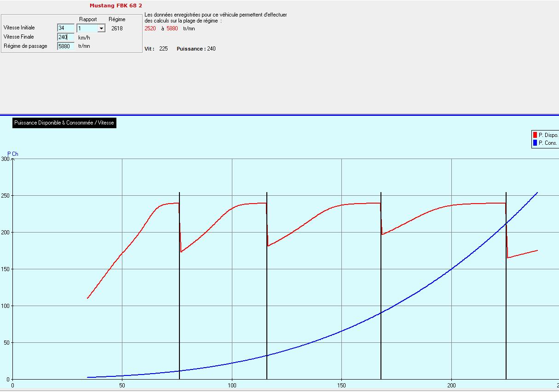
Task: Click the Vit : 225 readout
Action: point(156,49)
